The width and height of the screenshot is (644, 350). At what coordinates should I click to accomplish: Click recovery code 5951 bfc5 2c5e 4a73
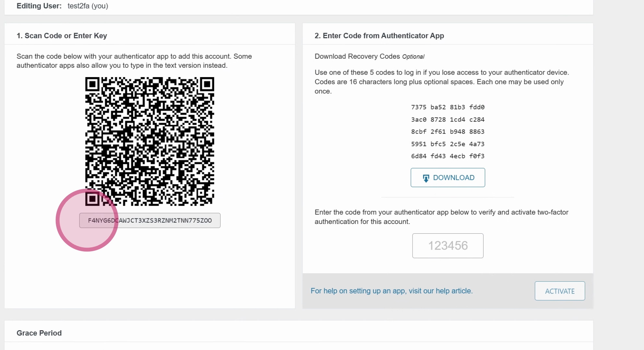tap(448, 144)
